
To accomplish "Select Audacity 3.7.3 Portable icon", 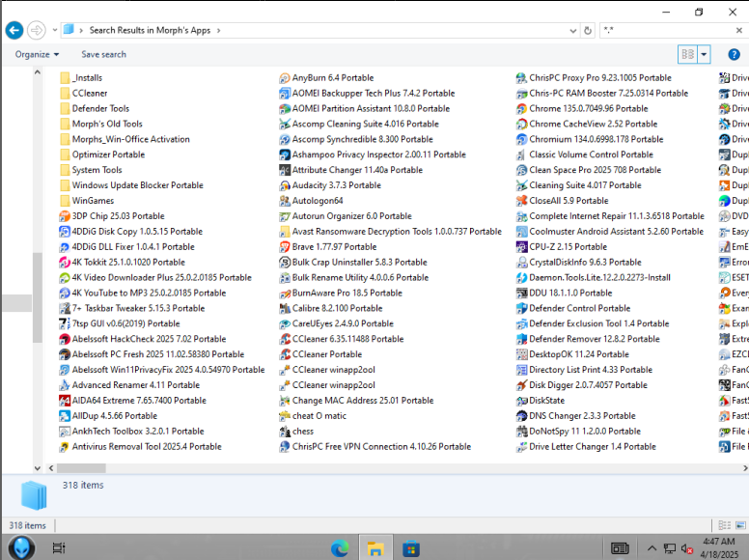I will coord(285,185).
